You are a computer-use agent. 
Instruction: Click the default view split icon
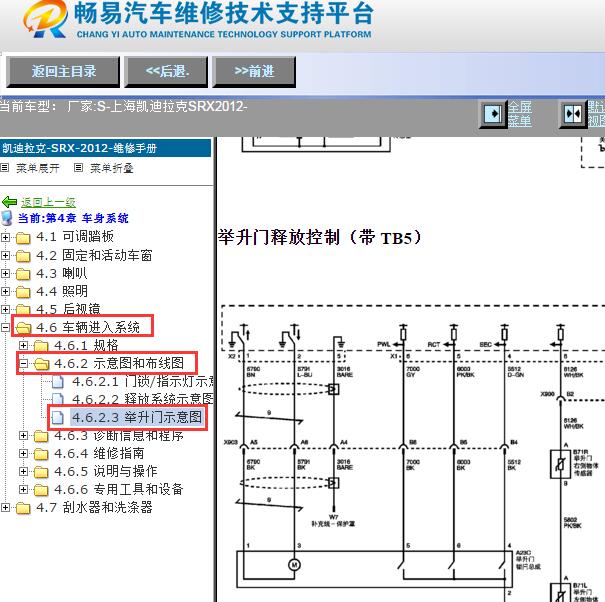[573, 114]
